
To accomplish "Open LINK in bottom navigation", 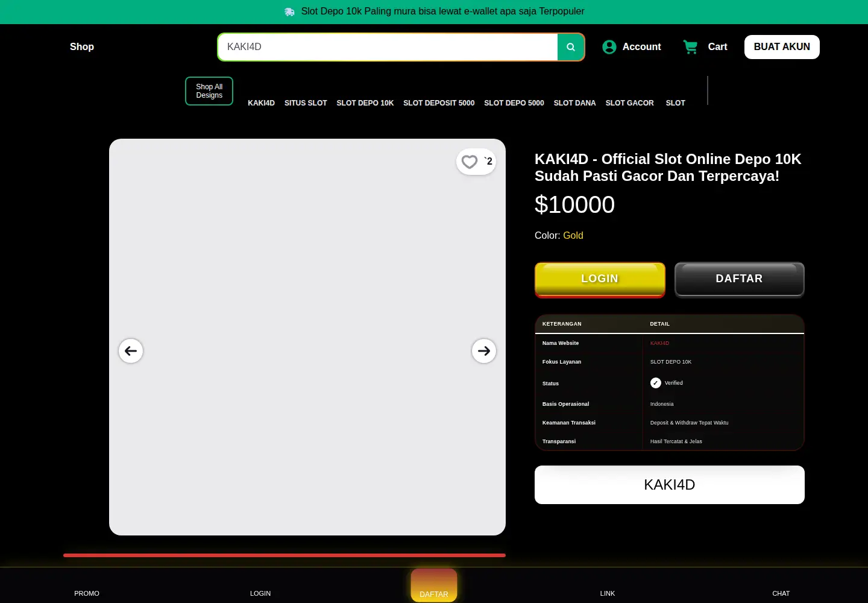I will coord(608,593).
